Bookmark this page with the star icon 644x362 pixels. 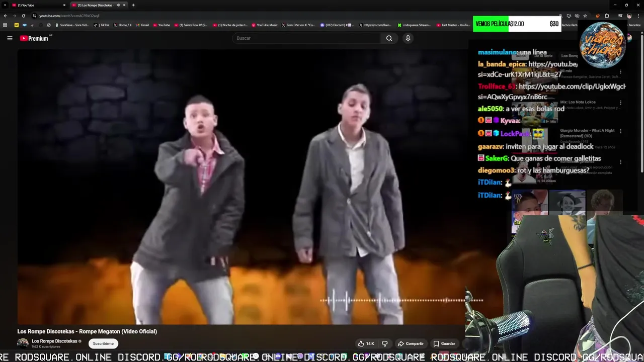click(585, 16)
